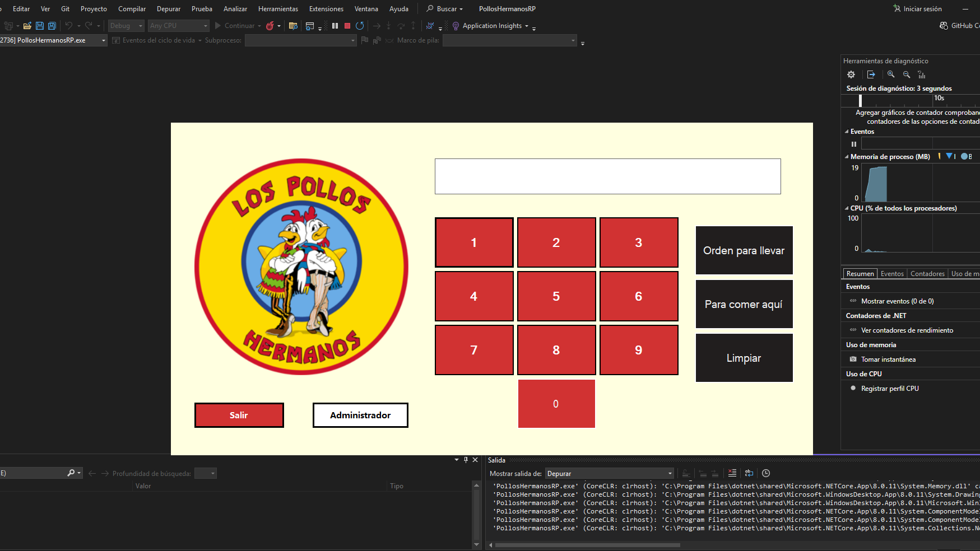Collapse the CPU graph section

847,208
